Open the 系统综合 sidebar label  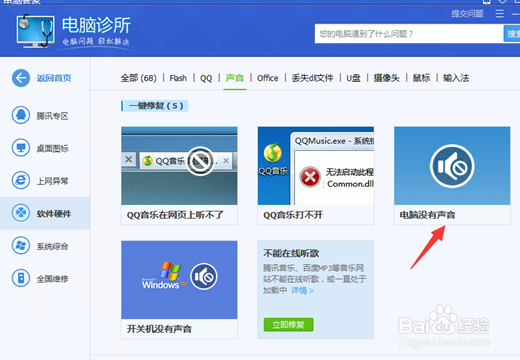point(52,246)
